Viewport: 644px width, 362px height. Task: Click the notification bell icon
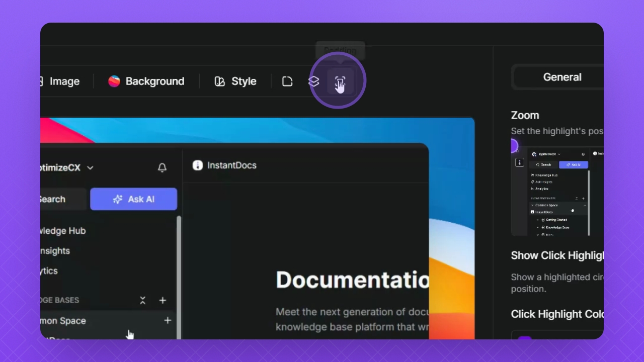[162, 168]
